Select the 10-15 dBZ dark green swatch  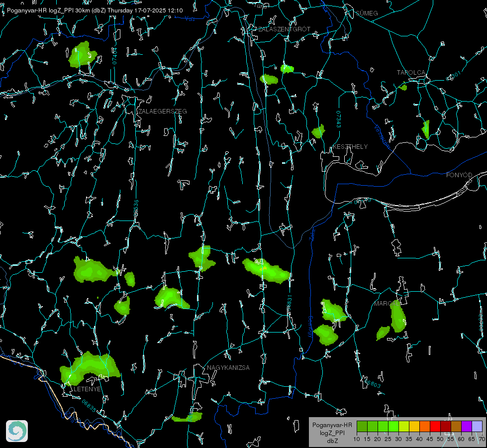click(362, 427)
